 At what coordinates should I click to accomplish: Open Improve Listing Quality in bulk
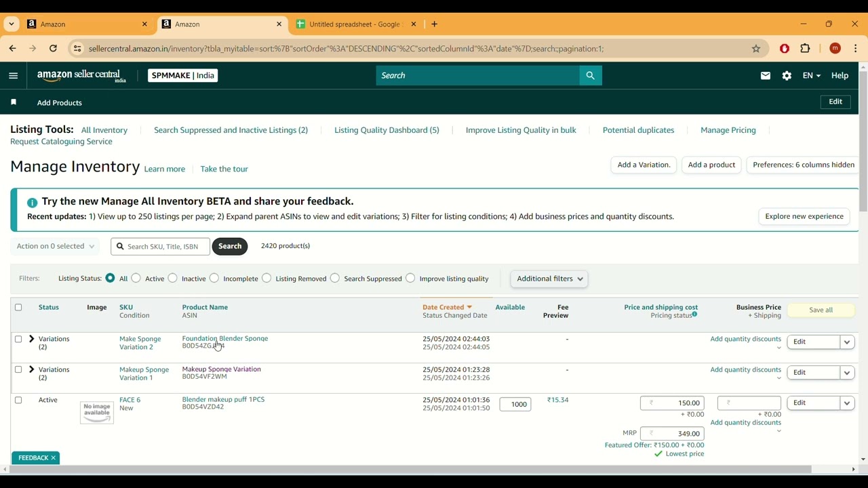pyautogui.click(x=521, y=130)
